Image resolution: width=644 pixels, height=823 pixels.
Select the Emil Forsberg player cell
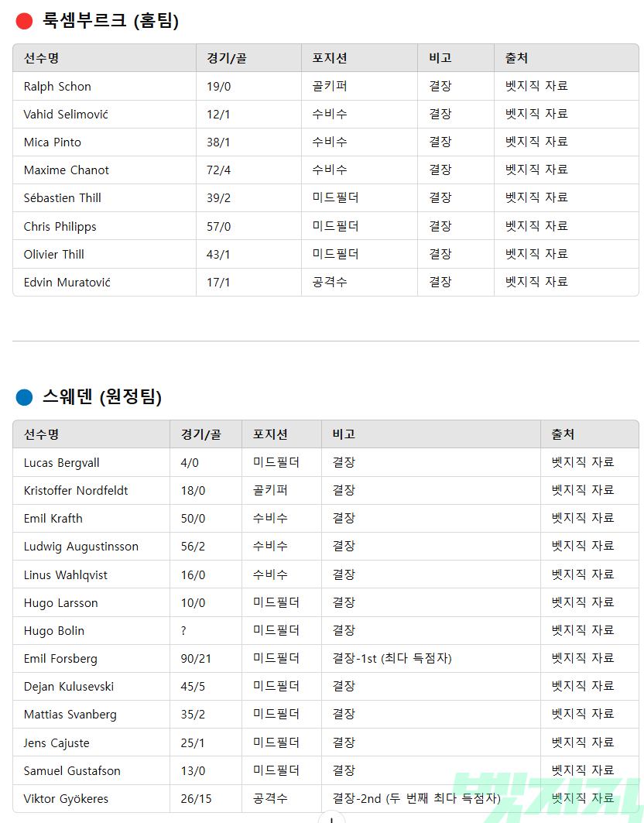[x=60, y=658]
